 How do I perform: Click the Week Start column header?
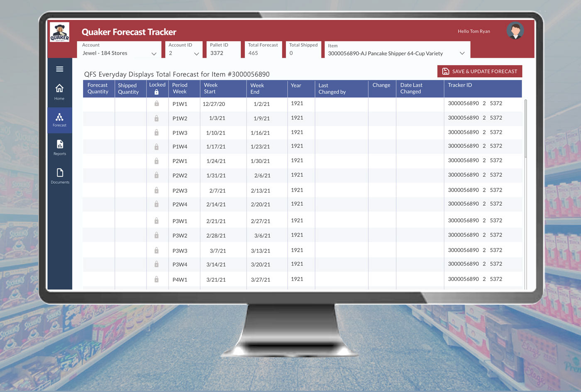click(223, 88)
